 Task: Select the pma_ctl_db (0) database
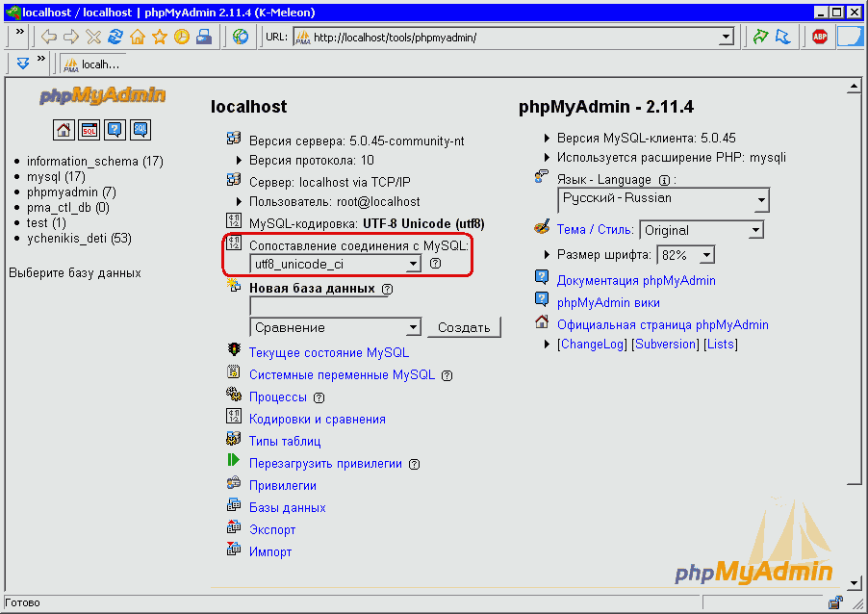(68, 208)
